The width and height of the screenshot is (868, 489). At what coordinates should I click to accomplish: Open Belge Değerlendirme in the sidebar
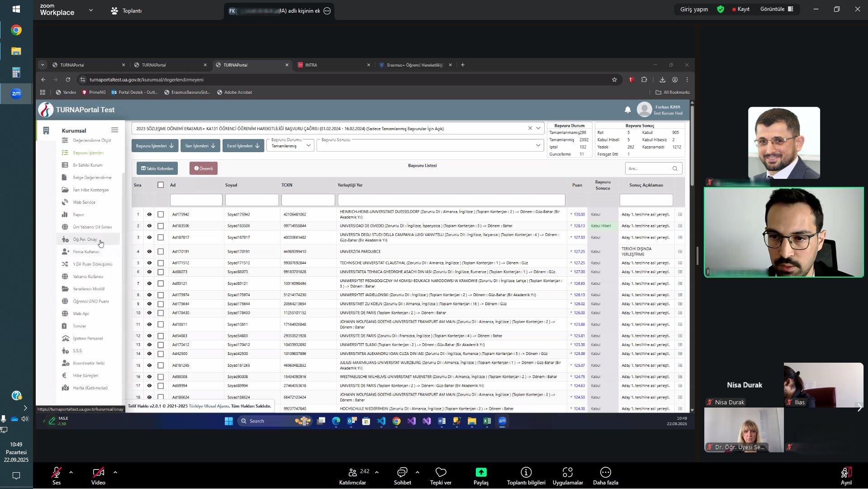tap(92, 177)
